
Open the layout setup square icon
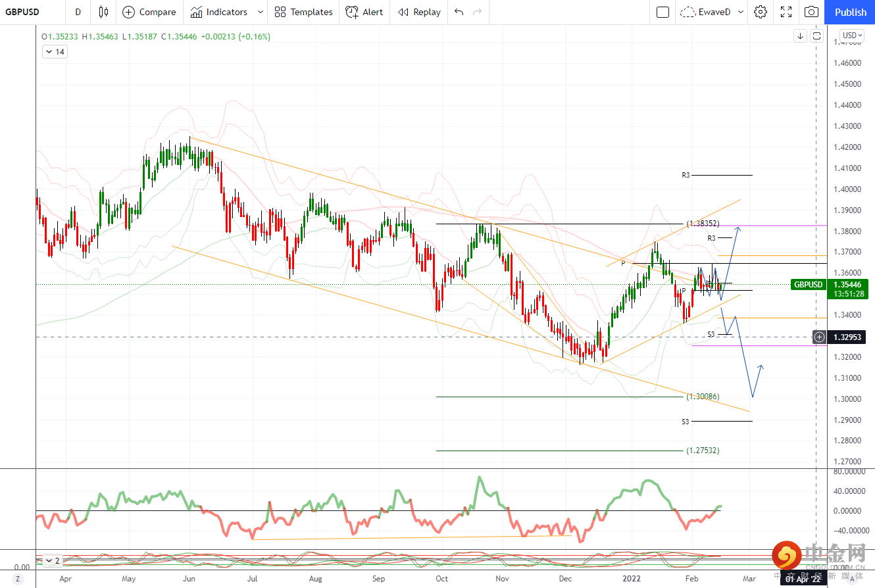tap(663, 12)
